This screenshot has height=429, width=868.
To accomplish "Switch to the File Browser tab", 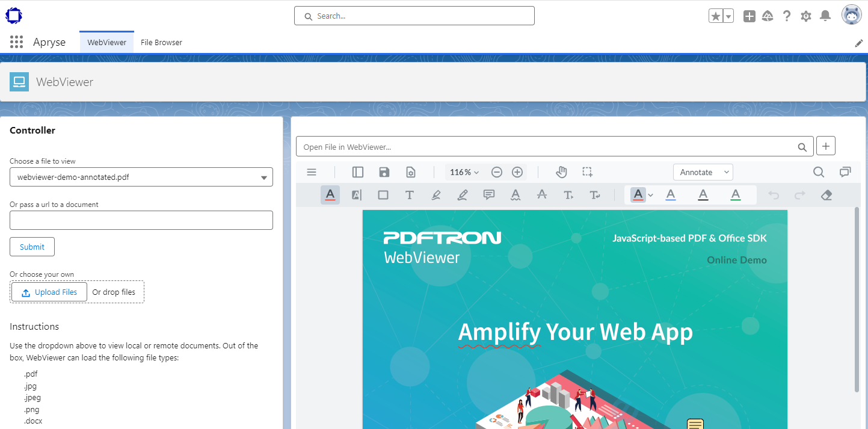I will [161, 42].
